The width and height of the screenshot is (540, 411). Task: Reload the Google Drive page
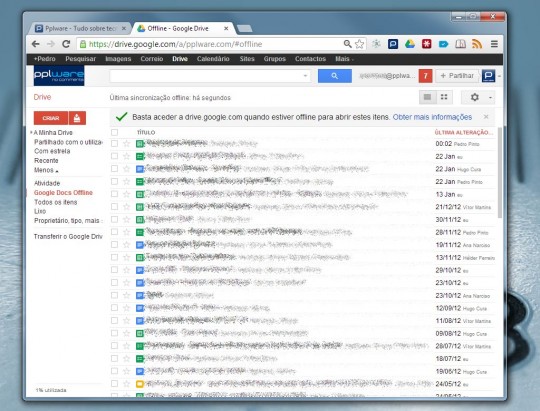coord(66,44)
